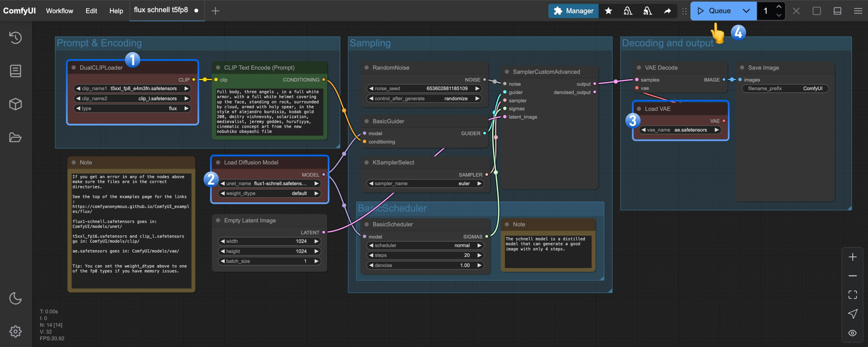Create a new workflow with the plus button
This screenshot has width=868, height=347.
(x=215, y=11)
